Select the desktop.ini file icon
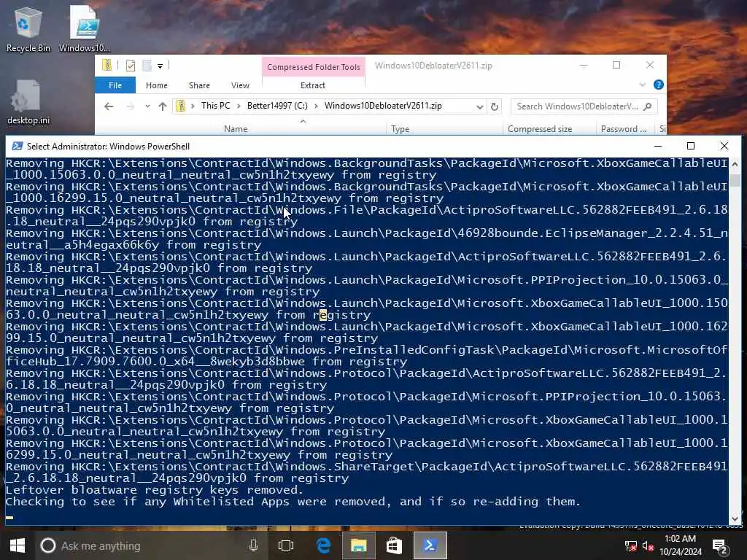Screen dimensions: 747x560 28,102
